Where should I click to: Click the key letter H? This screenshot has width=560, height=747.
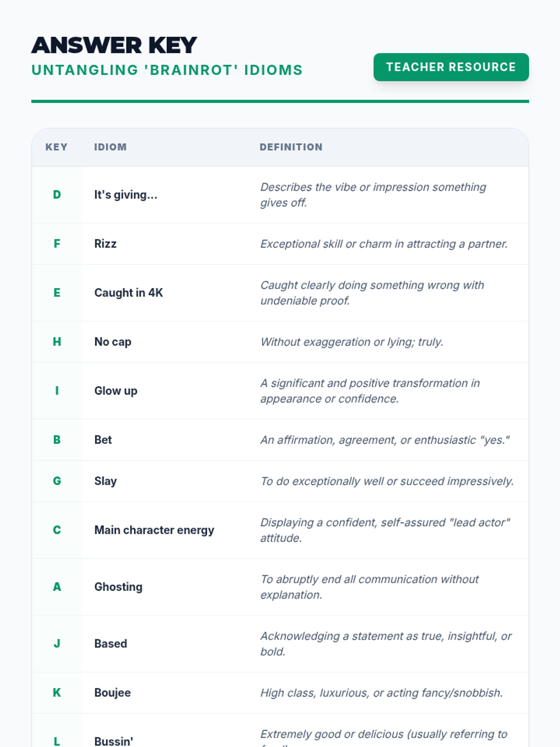56,342
